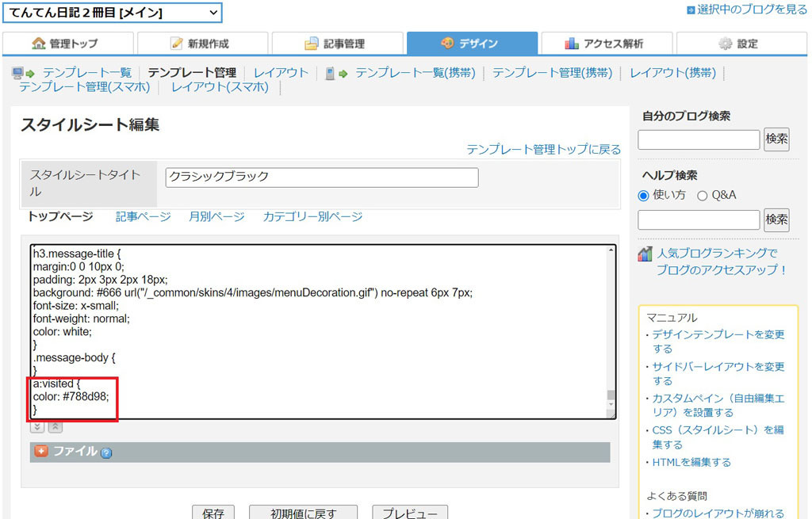Open テンプレート管理(スマホ) link
Image resolution: width=812 pixels, height=519 pixels.
pyautogui.click(x=84, y=87)
